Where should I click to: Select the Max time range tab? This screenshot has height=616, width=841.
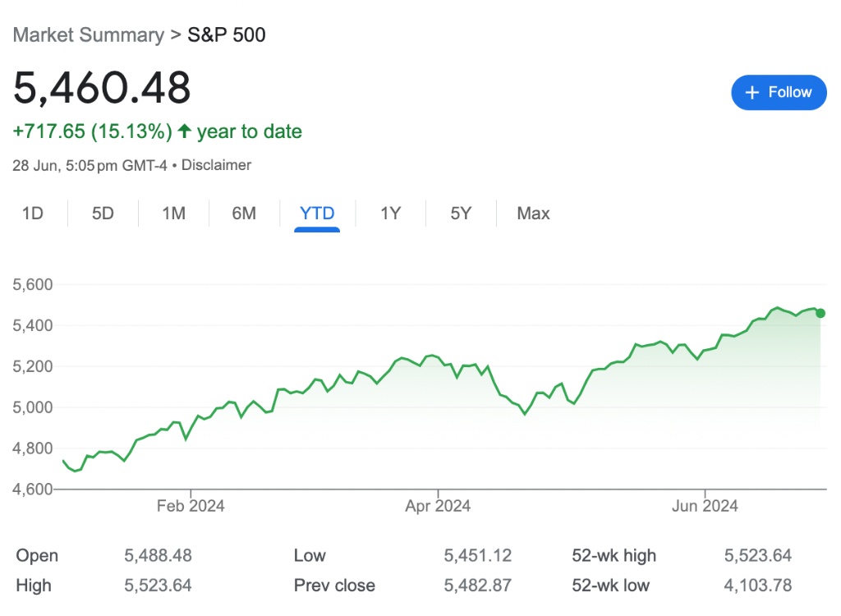click(x=533, y=214)
